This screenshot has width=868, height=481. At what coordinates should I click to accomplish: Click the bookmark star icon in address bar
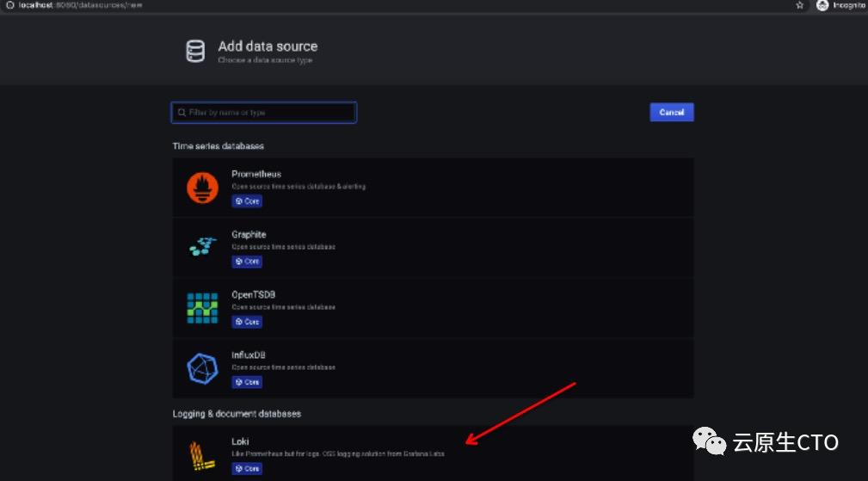pyautogui.click(x=799, y=5)
